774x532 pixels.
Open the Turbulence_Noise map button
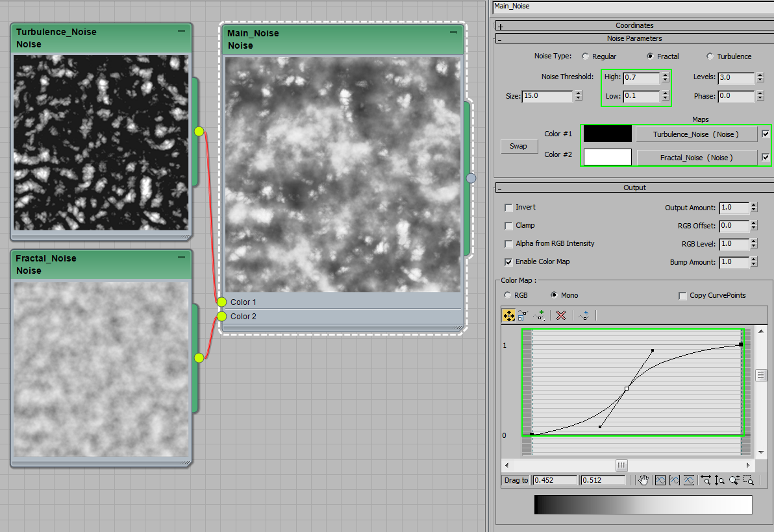tap(696, 134)
